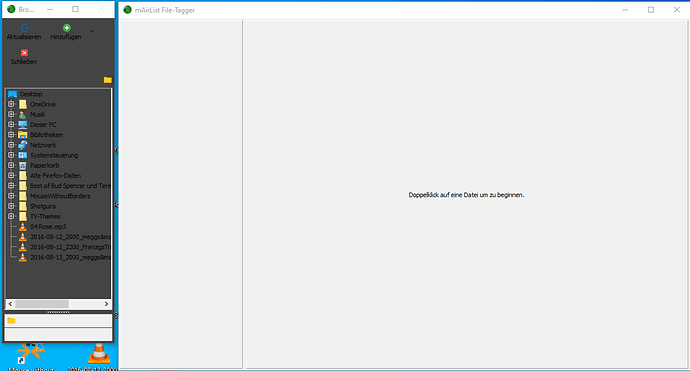Select file 2016-08-12_2200_Freitags
The image size is (690, 371).
tap(70, 247)
